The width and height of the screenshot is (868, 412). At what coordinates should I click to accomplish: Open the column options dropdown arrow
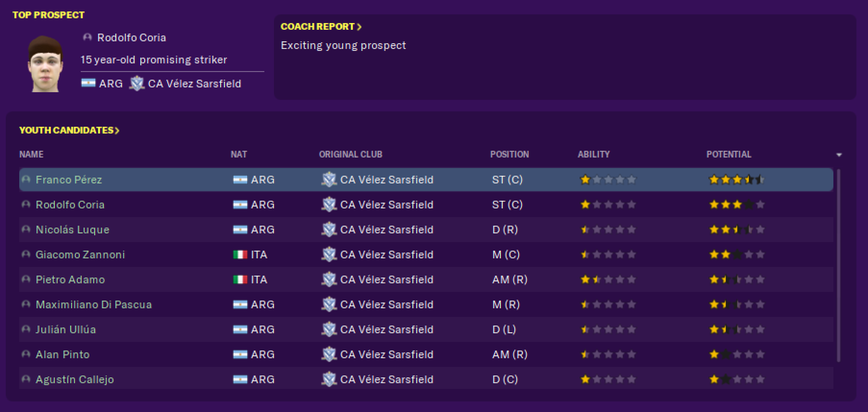coord(839,155)
